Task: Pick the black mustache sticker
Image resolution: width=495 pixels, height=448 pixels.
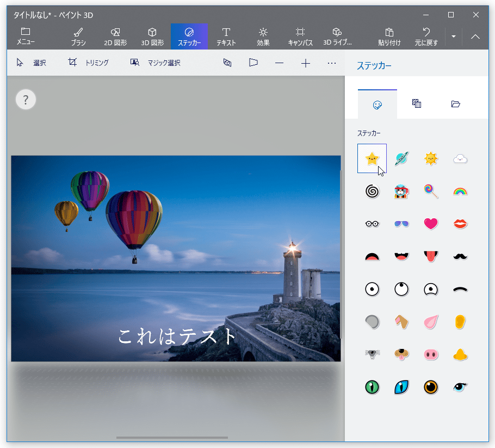Action: pos(460,256)
